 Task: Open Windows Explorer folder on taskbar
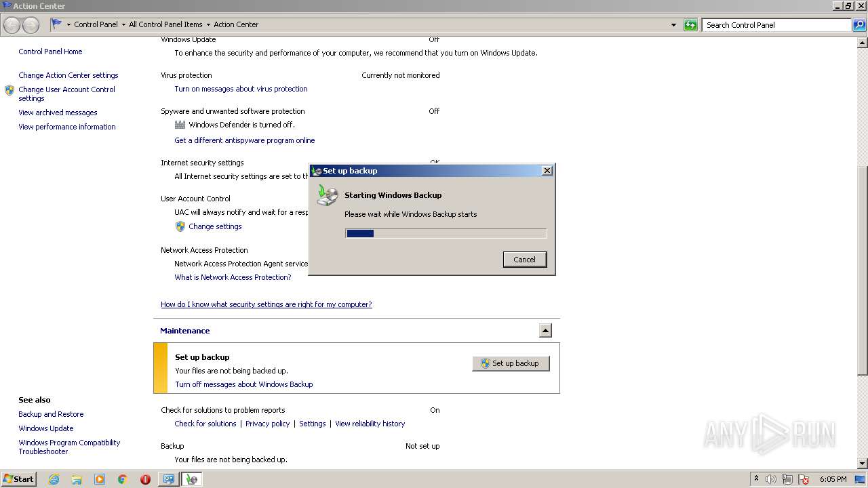point(77,479)
